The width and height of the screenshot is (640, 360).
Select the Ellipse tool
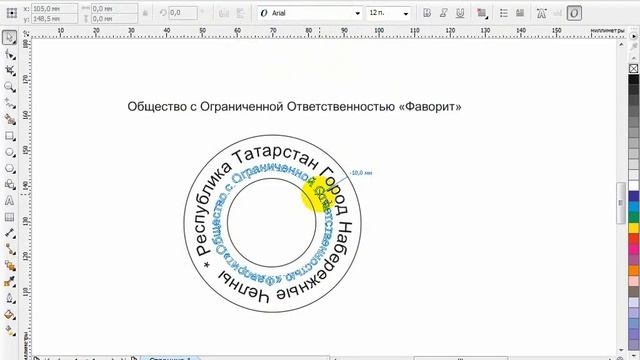(9, 152)
